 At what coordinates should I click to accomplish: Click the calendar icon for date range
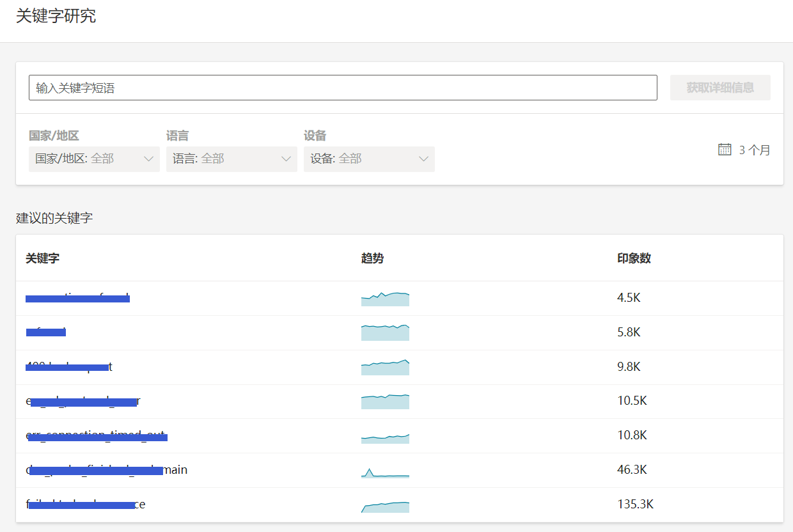point(725,150)
